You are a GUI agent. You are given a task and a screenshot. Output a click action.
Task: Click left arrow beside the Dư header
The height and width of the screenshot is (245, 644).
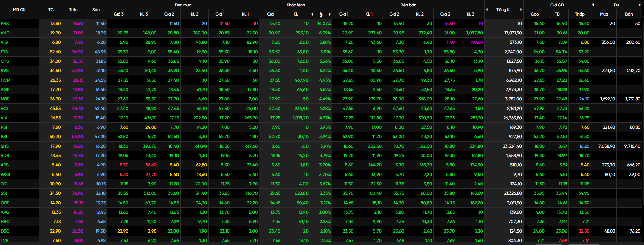click(x=593, y=5)
